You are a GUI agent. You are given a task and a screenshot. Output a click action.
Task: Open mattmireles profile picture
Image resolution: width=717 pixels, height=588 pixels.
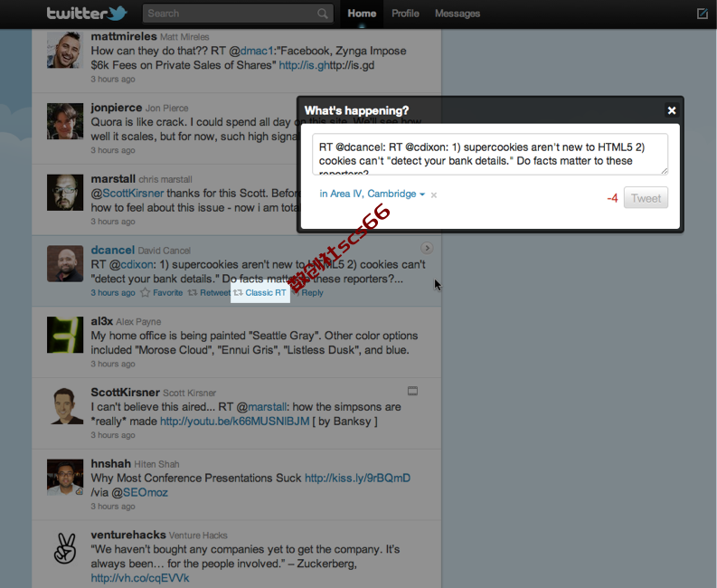(65, 50)
